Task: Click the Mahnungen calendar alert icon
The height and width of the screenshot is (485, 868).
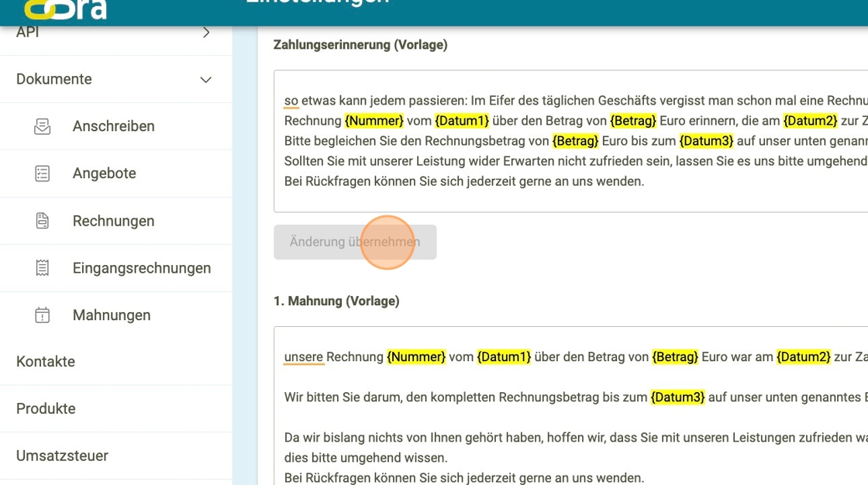Action: tap(42, 315)
